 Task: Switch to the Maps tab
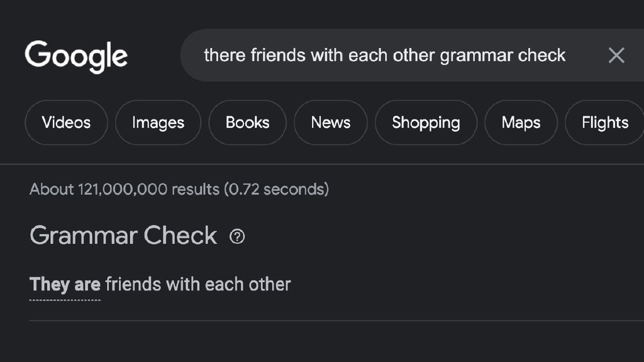[x=521, y=123]
